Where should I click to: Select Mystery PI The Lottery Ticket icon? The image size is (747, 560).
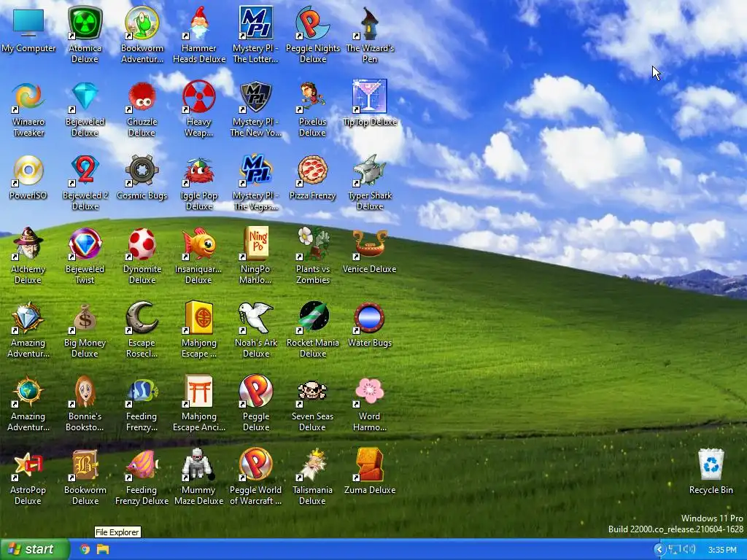(256, 23)
